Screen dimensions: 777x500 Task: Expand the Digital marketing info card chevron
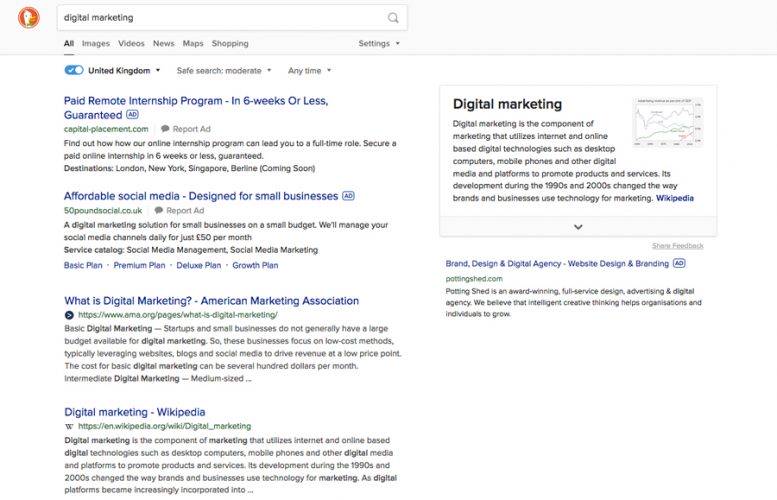(578, 226)
